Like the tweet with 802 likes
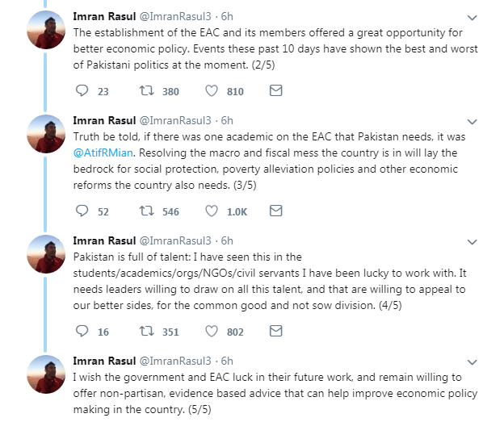Screen dimensions: 504x422 click(x=212, y=331)
